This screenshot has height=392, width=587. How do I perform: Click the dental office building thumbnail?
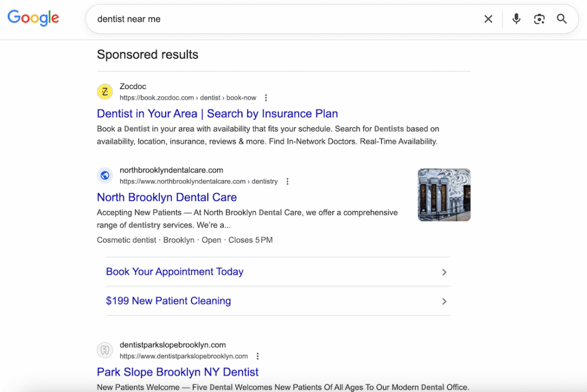[x=444, y=194]
